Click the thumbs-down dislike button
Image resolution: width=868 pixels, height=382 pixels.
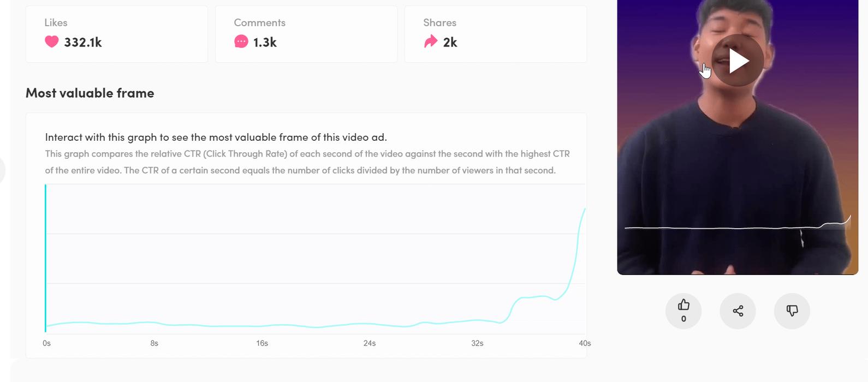[x=792, y=311]
